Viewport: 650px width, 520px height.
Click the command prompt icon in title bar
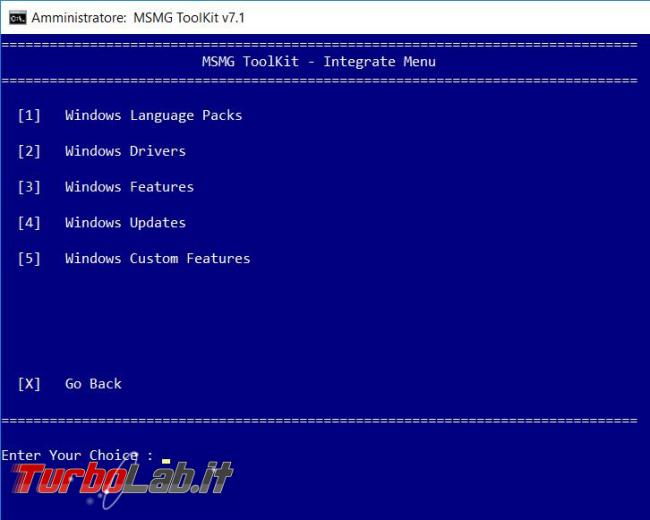[x=17, y=18]
